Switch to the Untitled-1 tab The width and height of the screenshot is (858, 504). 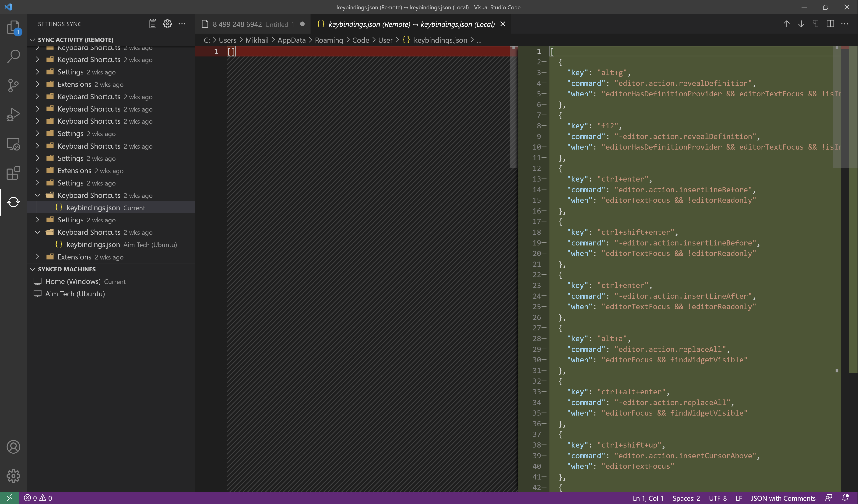pos(253,24)
